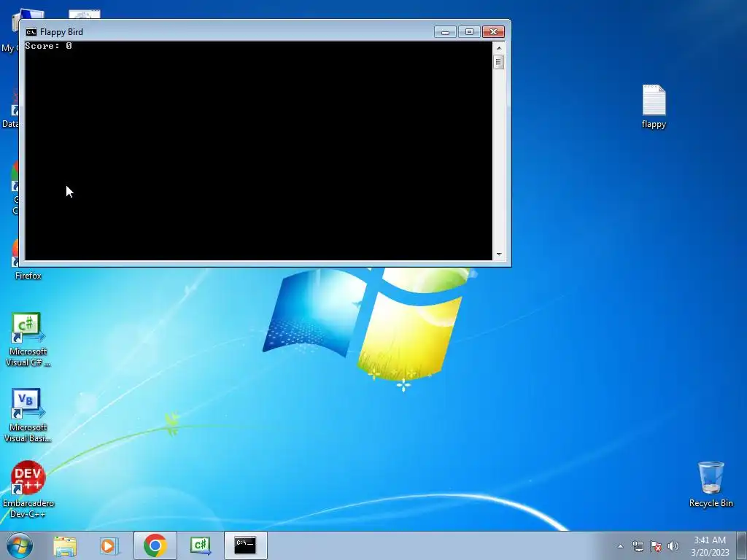
Task: Click the Show Desktop strip
Action: coord(742,545)
